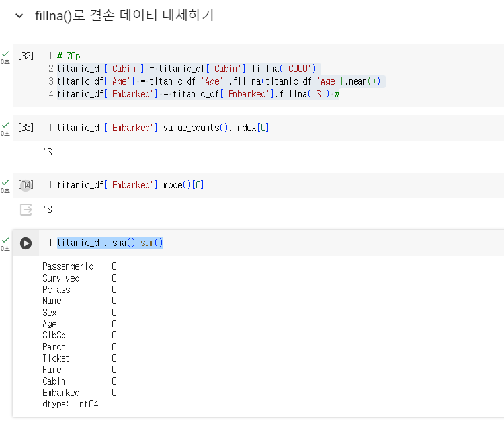
Task: Click the Embarked row in the output
Action: tap(80, 393)
